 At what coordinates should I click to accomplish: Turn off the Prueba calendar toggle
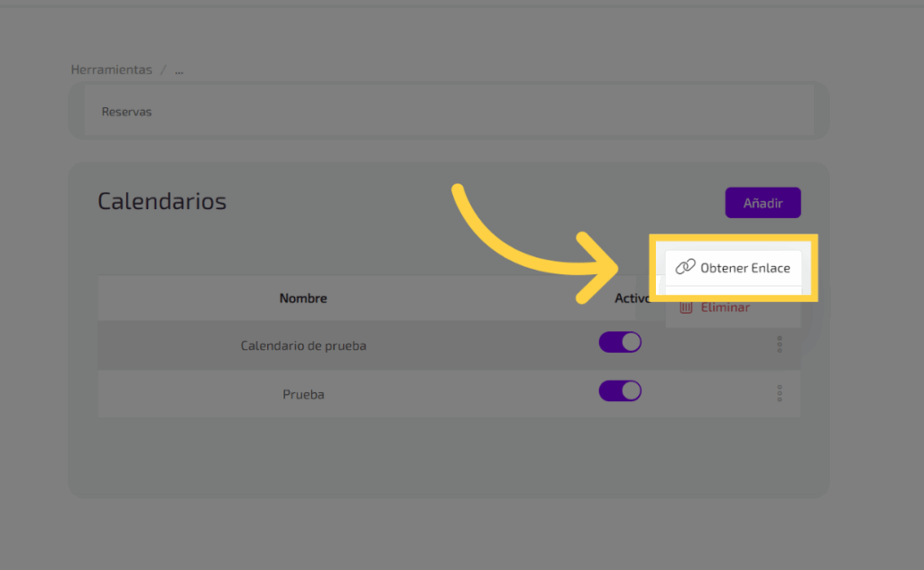[x=620, y=391]
